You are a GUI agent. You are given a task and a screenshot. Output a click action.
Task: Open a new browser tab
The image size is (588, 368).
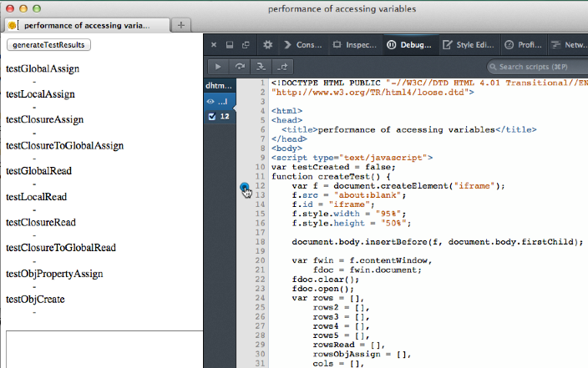pos(182,25)
